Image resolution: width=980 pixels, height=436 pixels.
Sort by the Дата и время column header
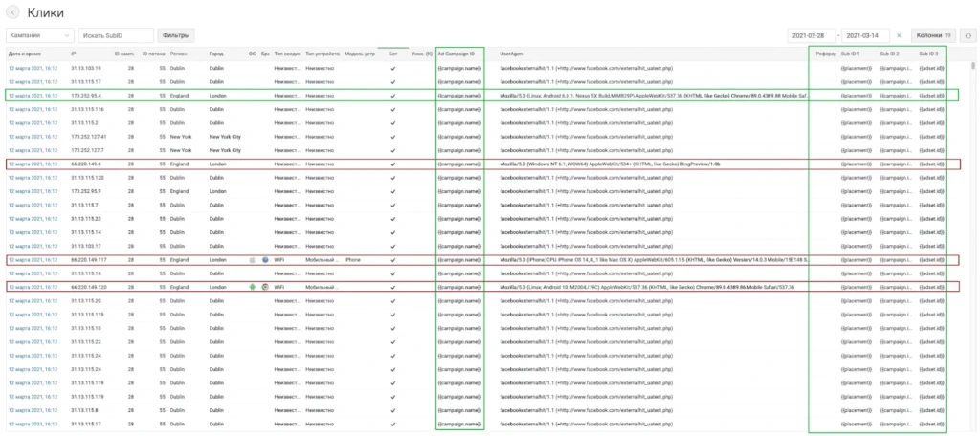[24, 54]
